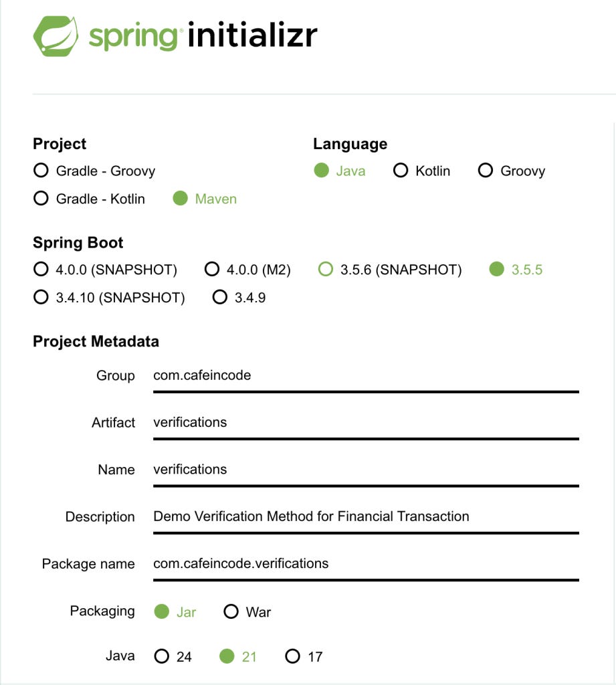Select Spring Boot 3.4.9 version
The image size is (616, 685).
click(x=239, y=297)
